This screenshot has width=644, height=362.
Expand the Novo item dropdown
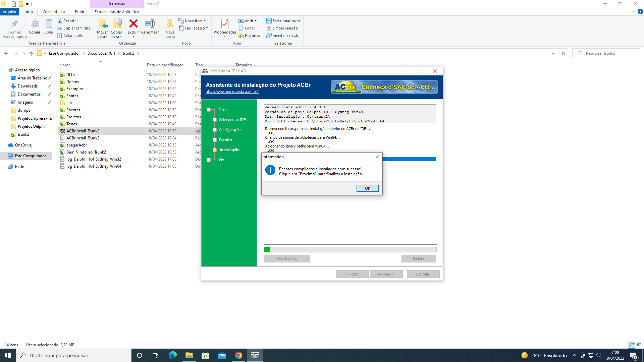coord(204,21)
